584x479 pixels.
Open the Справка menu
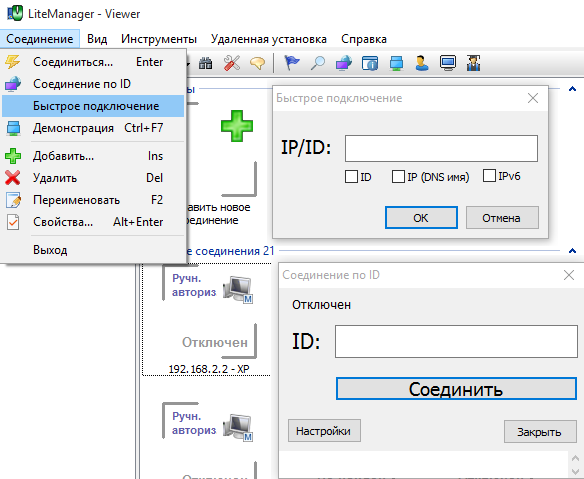tap(364, 39)
